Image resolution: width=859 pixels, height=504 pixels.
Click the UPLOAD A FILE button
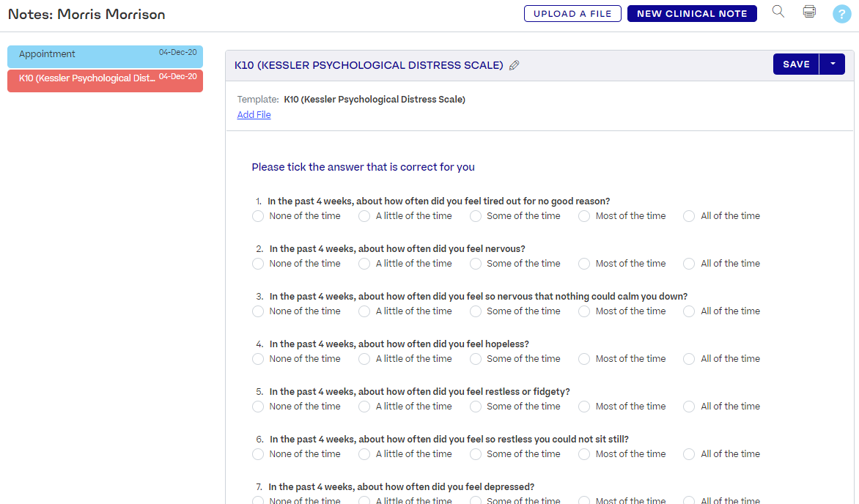pos(572,13)
